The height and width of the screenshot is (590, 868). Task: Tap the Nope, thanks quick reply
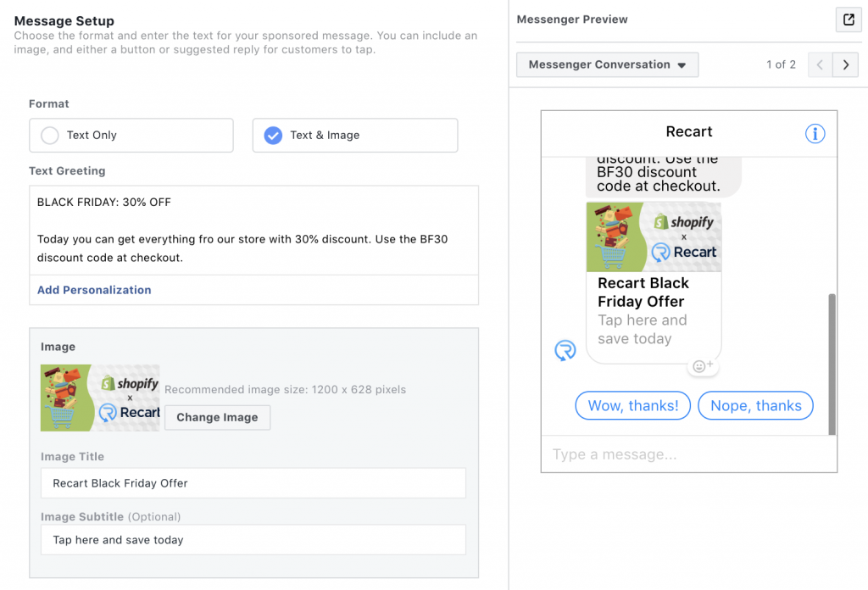point(755,406)
